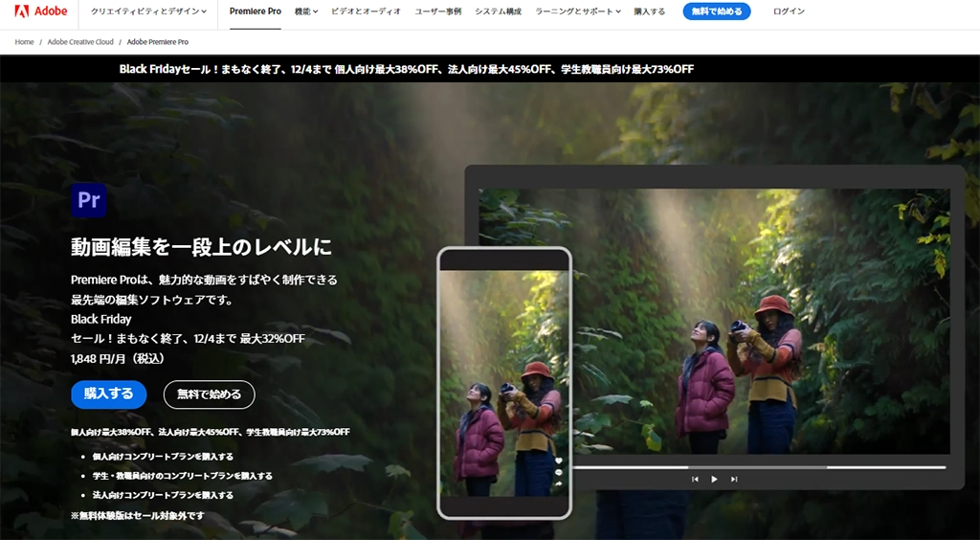
Task: Click the play button in video mockup
Action: 714,480
